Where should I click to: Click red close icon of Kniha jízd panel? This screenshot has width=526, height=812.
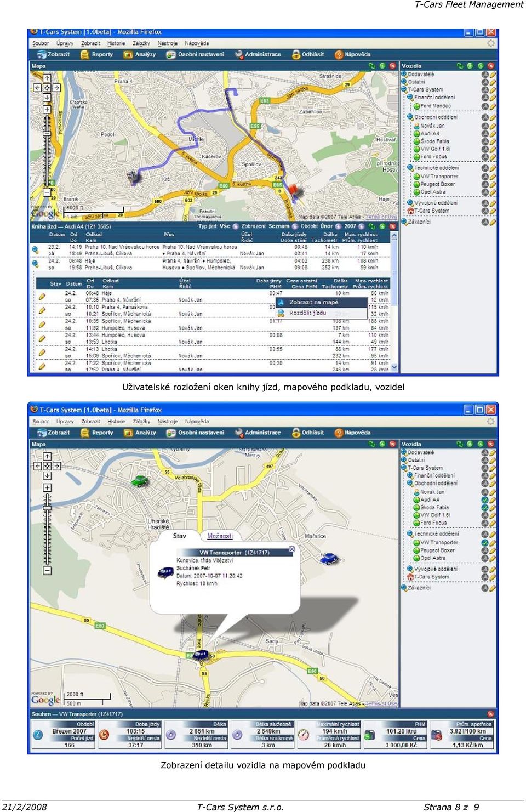click(392, 226)
